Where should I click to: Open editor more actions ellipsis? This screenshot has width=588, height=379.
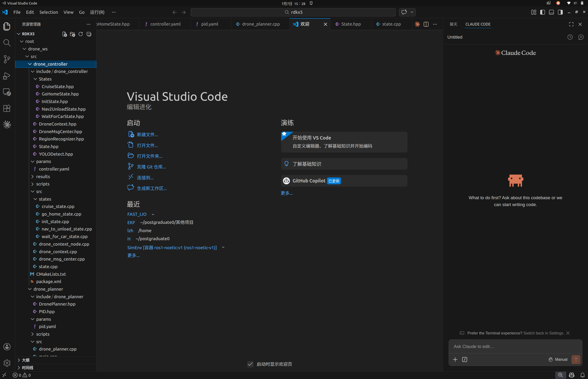pos(435,24)
